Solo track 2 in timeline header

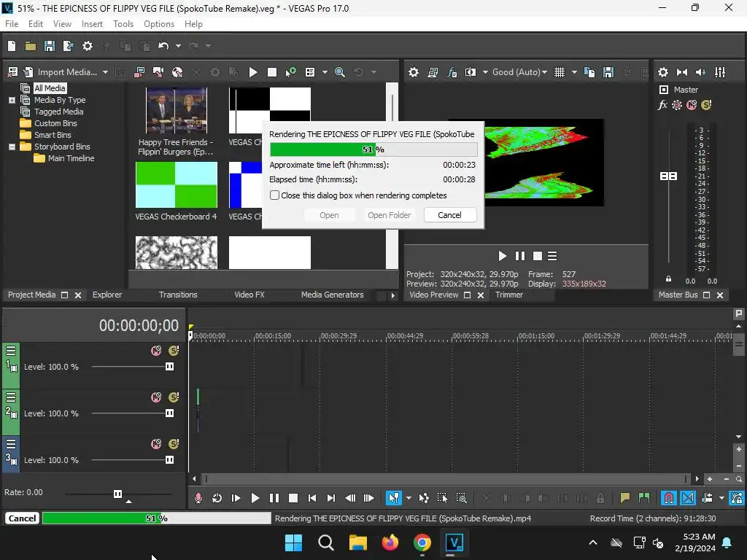174,397
